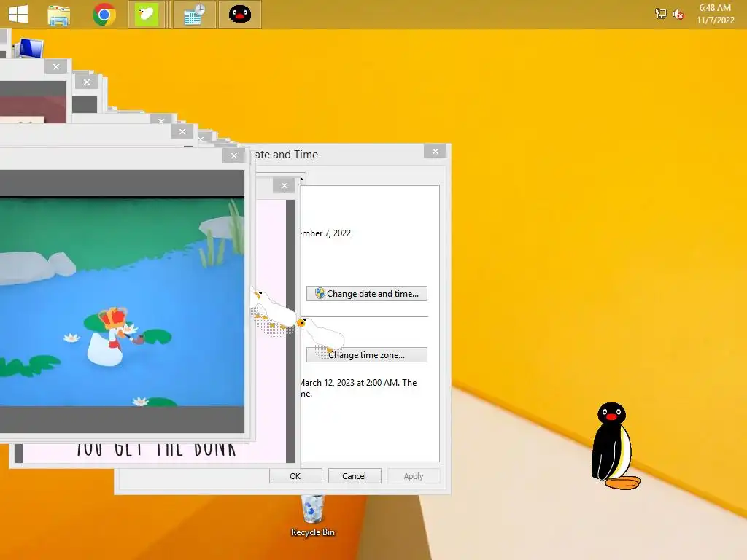Image resolution: width=747 pixels, height=560 pixels.
Task: Click the computer icon on the desktop
Action: click(29, 49)
